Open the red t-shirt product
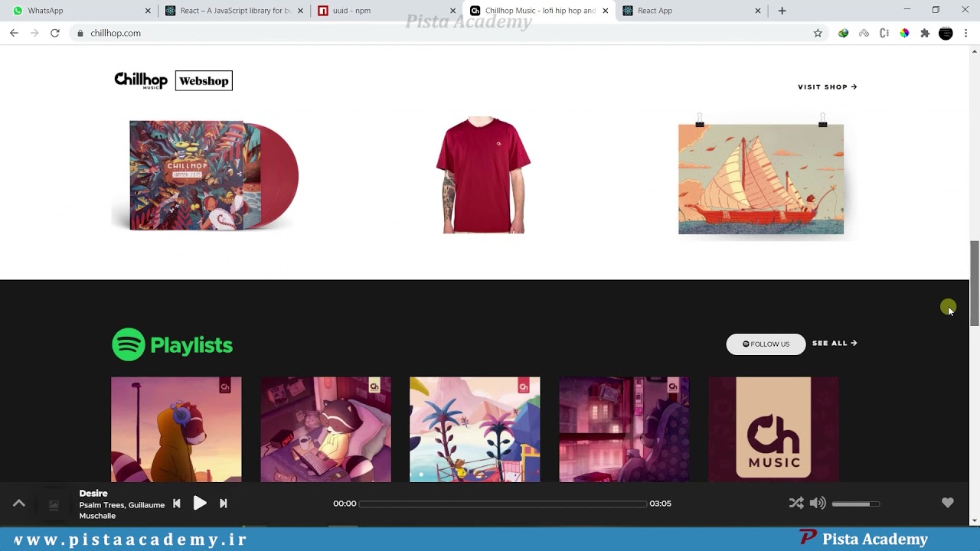The height and width of the screenshot is (551, 980). click(x=483, y=175)
